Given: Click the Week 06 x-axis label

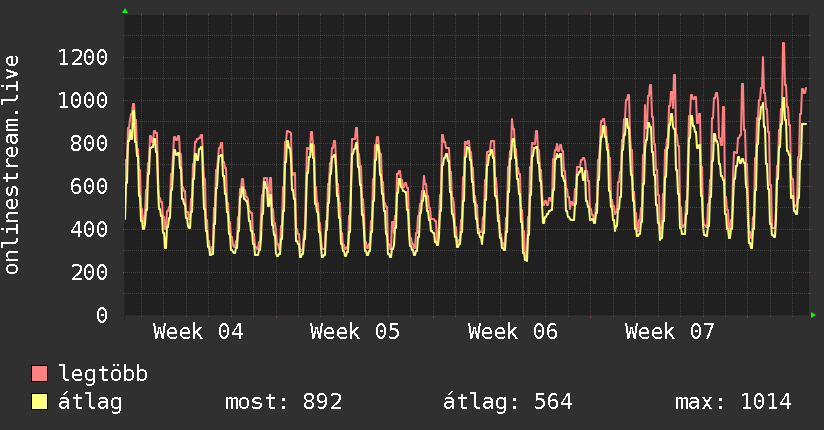Looking at the screenshot, I should coord(513,332).
